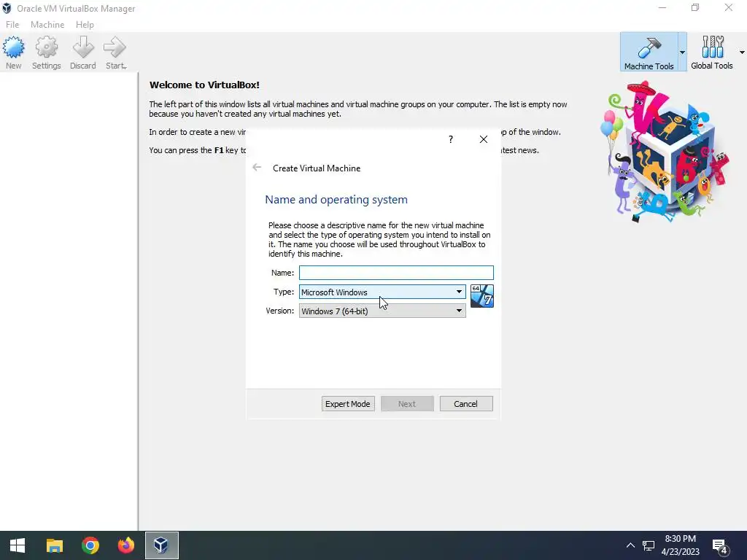The width and height of the screenshot is (747, 560).
Task: Click the network status tray icon
Action: (x=649, y=545)
